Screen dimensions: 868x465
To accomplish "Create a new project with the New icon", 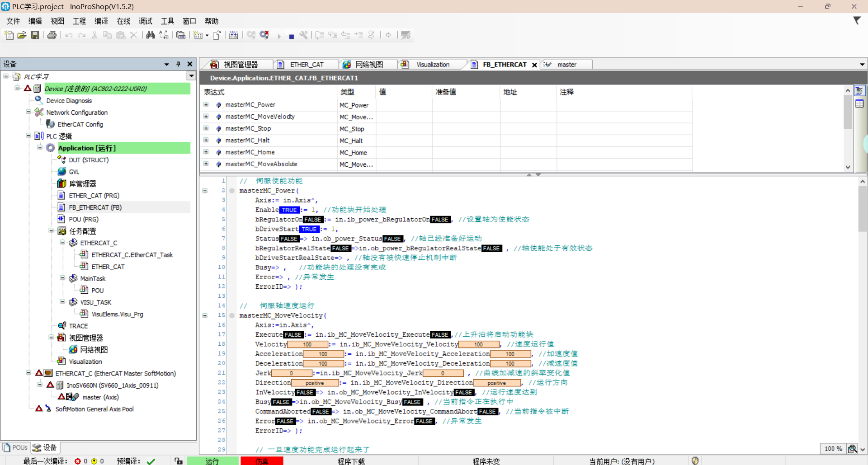I will click(9, 35).
